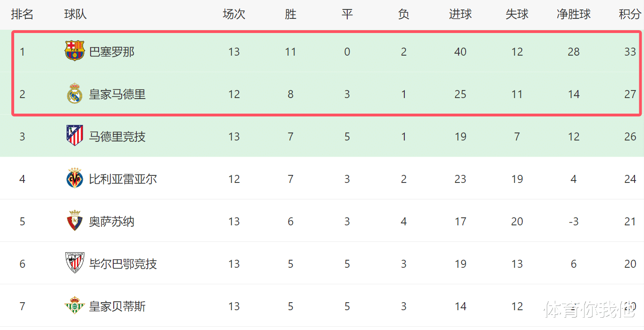
Task: Click the Osasuna club crest icon
Action: [x=75, y=221]
